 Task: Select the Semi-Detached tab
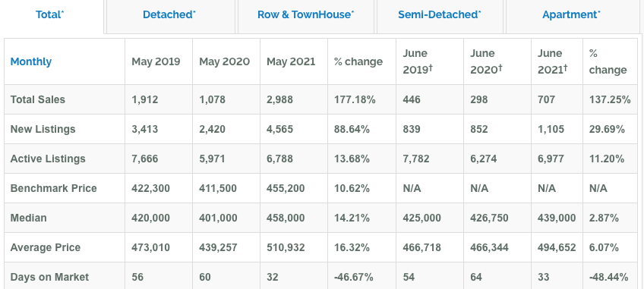point(440,15)
